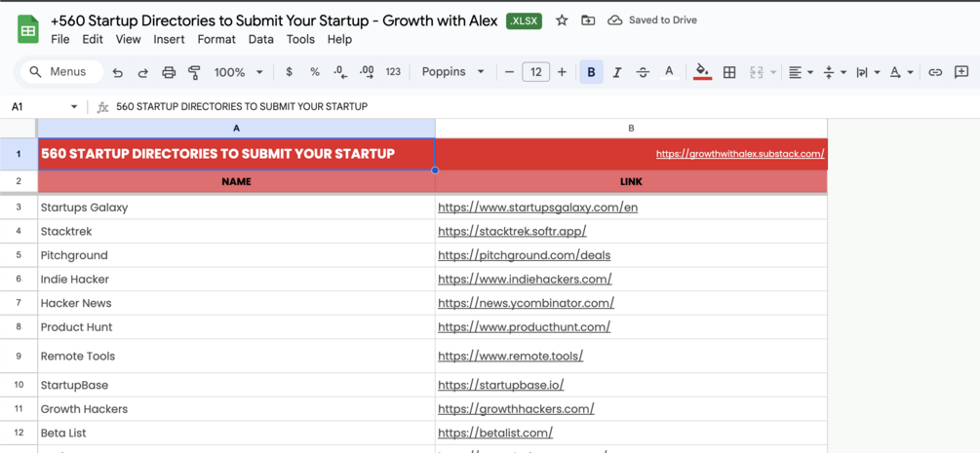Open the Poppins font dropdown
980x453 pixels.
(452, 72)
